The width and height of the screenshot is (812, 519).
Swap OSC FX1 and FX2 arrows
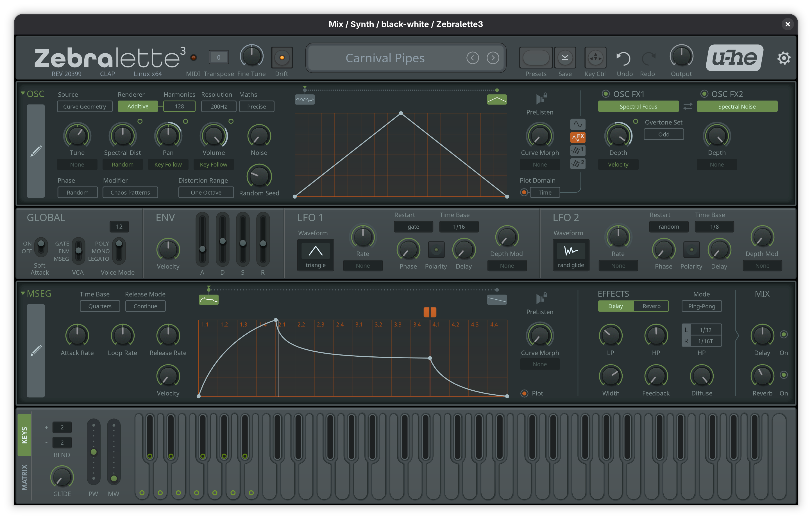pos(688,106)
